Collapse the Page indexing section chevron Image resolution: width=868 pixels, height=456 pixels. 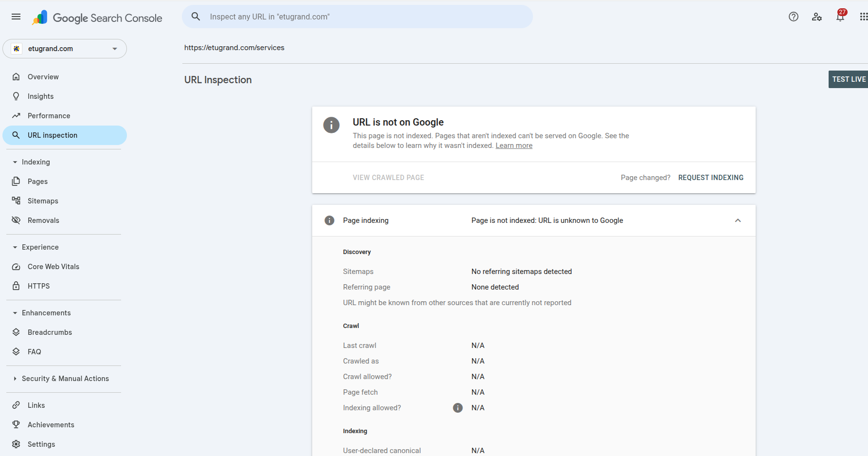point(738,220)
